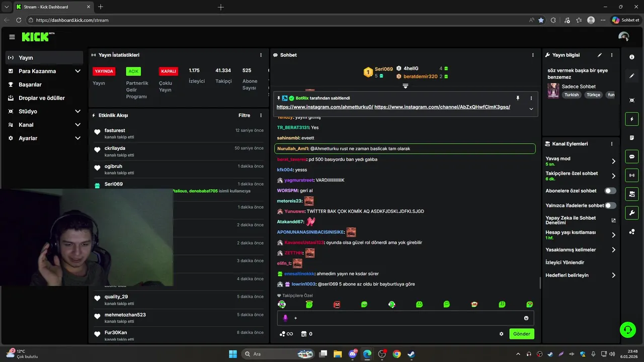The height and width of the screenshot is (362, 644).
Task: Open Yayın İstatistikleri panel three-dot options
Action: 261,55
